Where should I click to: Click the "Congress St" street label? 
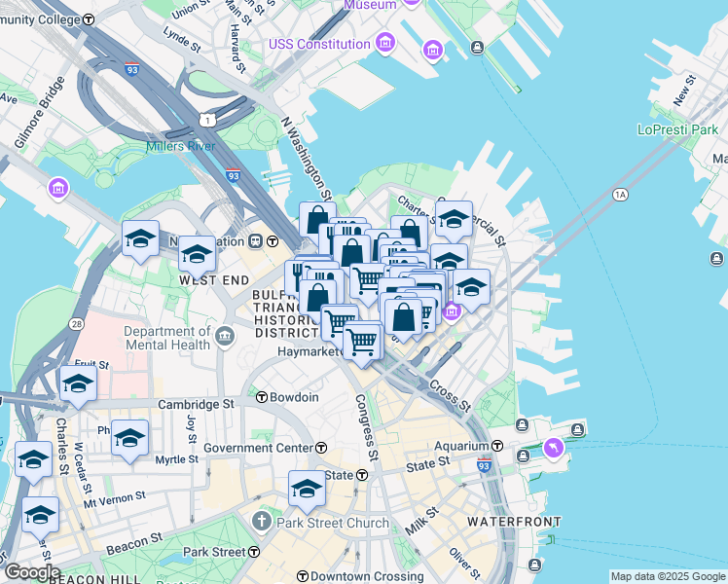click(x=367, y=427)
